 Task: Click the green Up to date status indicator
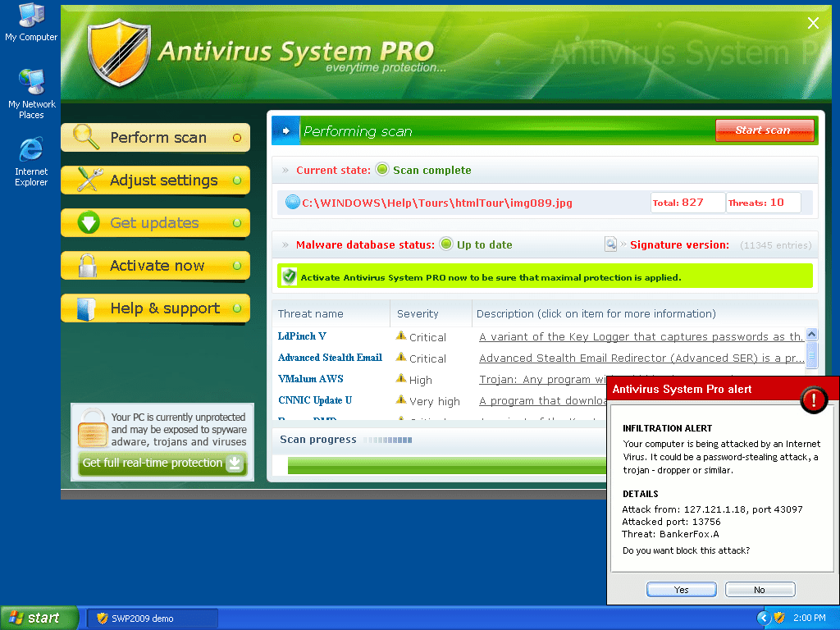(x=446, y=244)
